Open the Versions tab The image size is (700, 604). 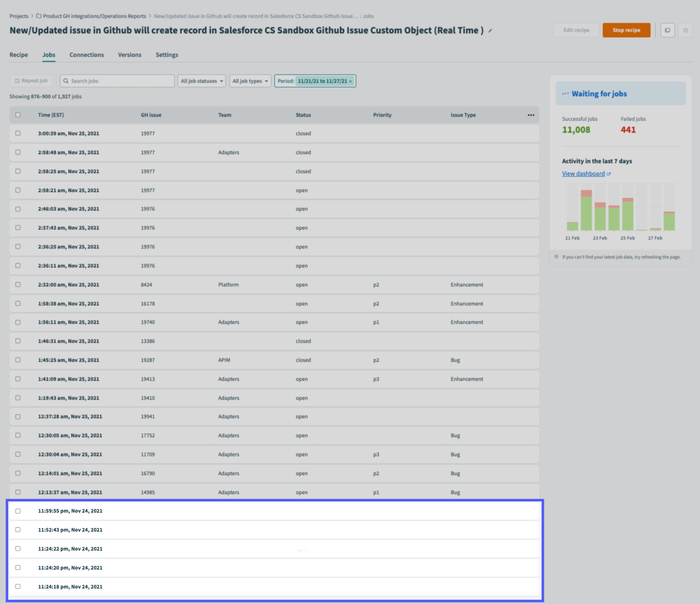click(x=129, y=55)
